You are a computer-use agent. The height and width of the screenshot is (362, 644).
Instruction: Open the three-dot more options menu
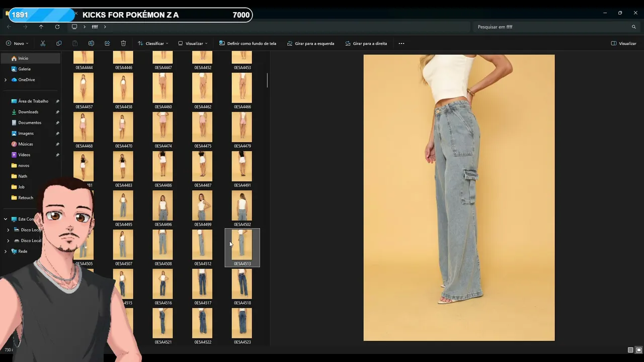click(x=401, y=43)
